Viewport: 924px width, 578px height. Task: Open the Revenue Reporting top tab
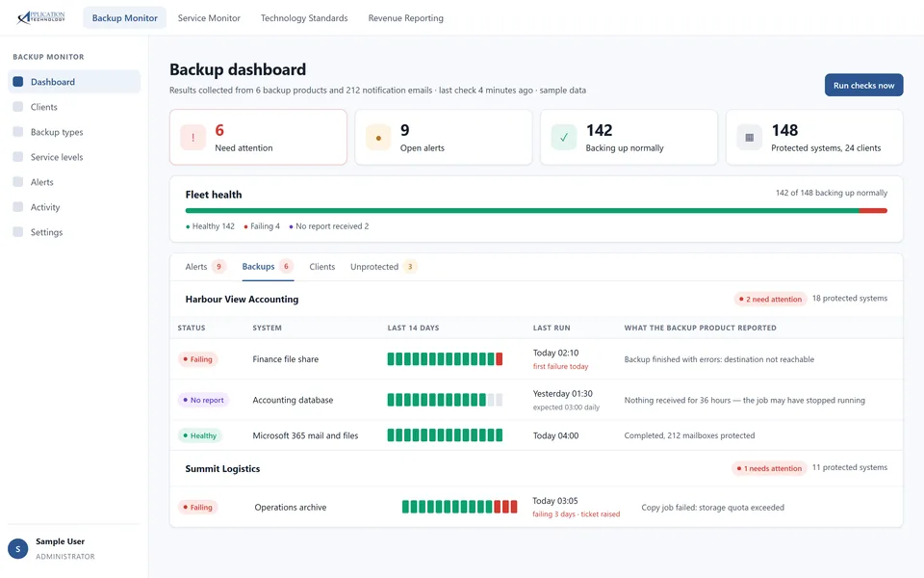coord(406,18)
